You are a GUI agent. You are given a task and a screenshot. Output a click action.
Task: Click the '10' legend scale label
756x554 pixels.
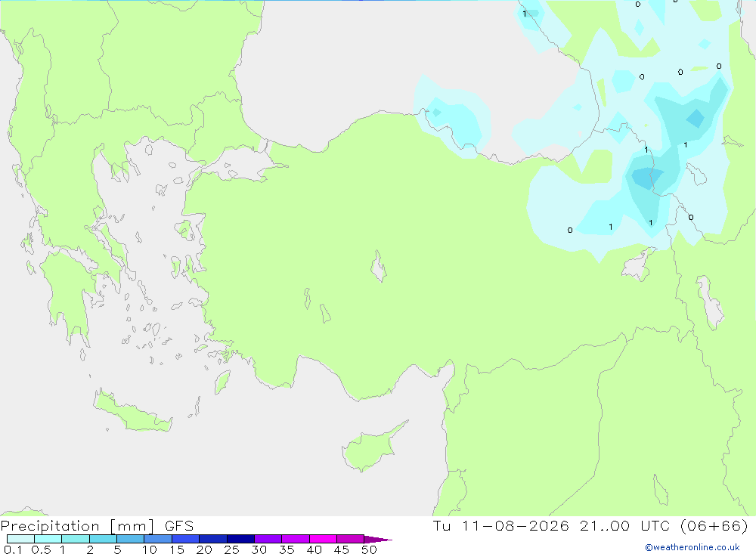(x=150, y=549)
